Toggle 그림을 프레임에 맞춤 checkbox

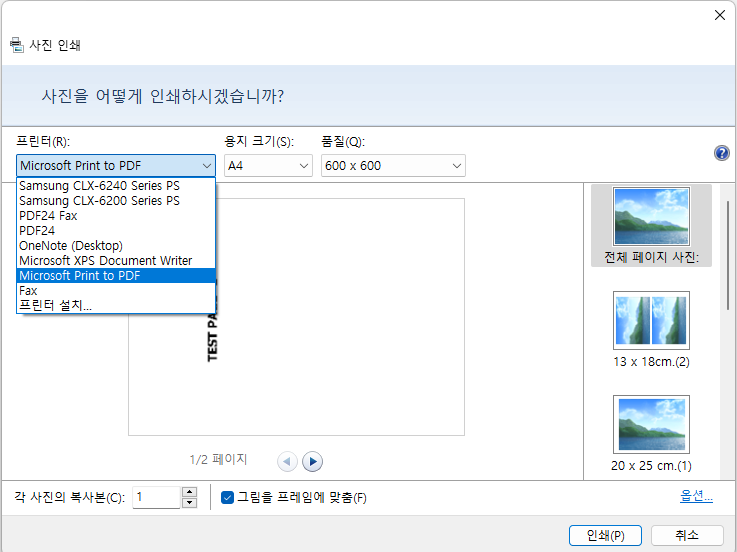pyautogui.click(x=227, y=497)
